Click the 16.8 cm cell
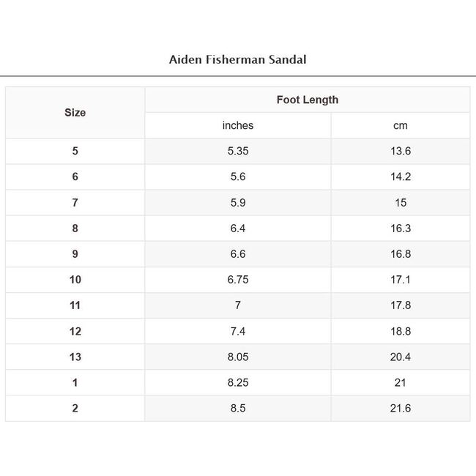The height and width of the screenshot is (476, 476). coord(400,254)
